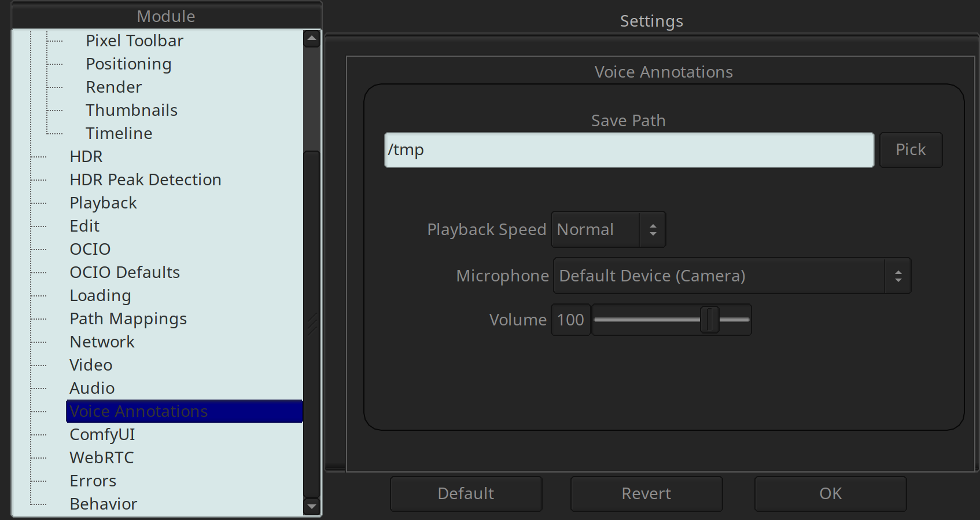Select highlighted Voice Annotations tree item

click(x=185, y=411)
